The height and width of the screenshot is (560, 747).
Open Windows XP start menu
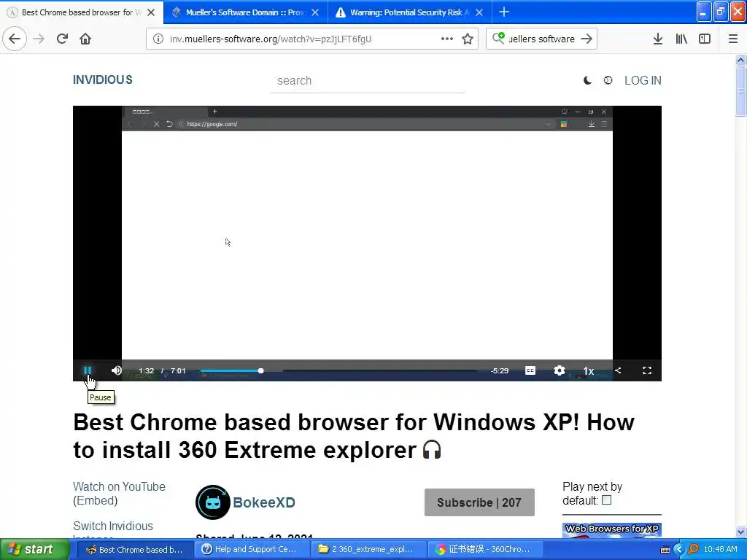point(35,549)
